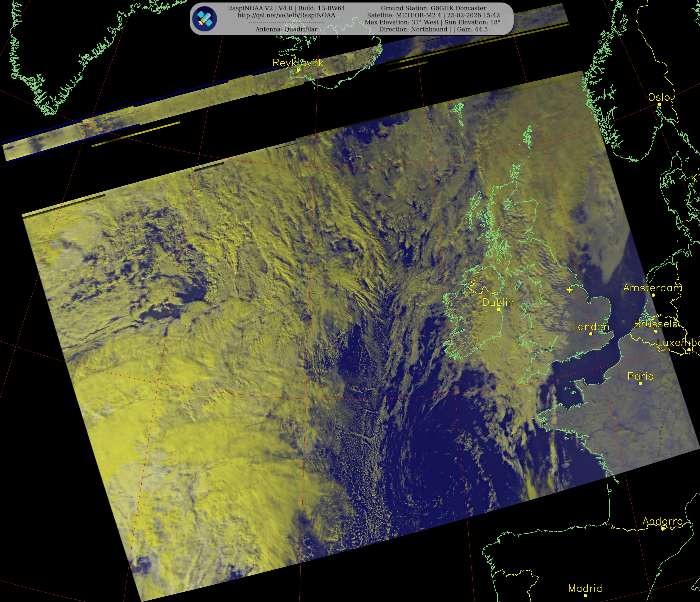This screenshot has height=602, width=700.
Task: Click the Antenna Quadrifilar label
Action: (286, 29)
